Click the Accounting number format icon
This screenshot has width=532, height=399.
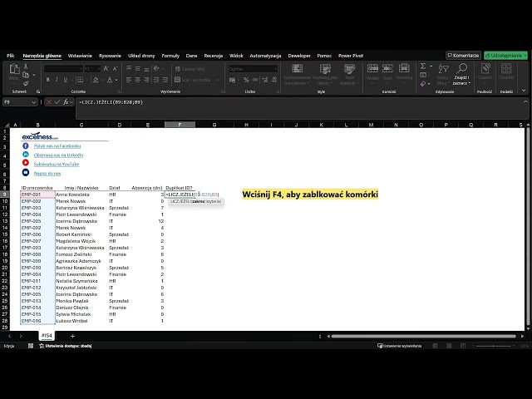233,80
